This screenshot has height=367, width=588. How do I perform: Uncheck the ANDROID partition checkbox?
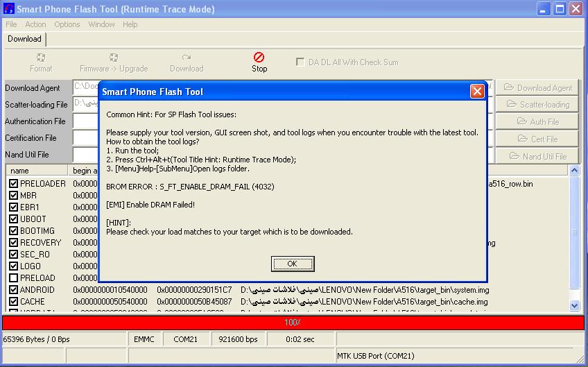click(x=13, y=290)
